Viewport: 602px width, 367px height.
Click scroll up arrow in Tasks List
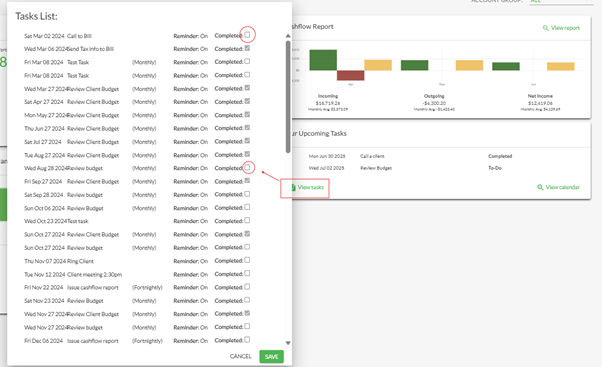tap(288, 36)
